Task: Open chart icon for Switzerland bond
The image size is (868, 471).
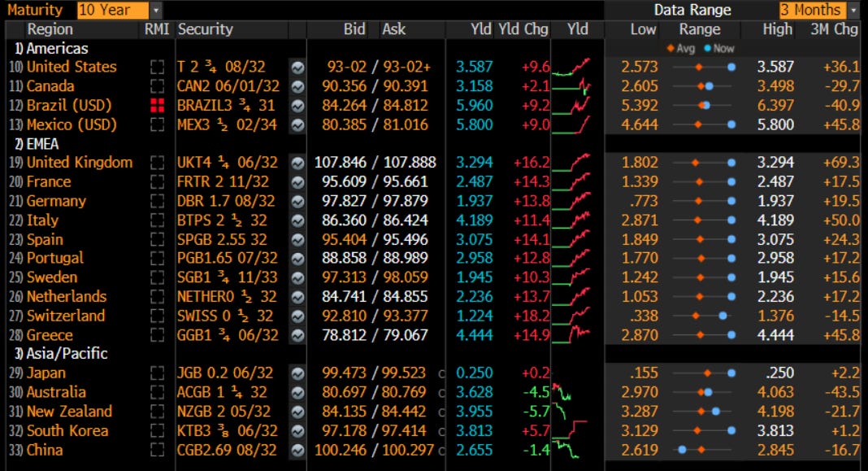Action: coord(297,316)
